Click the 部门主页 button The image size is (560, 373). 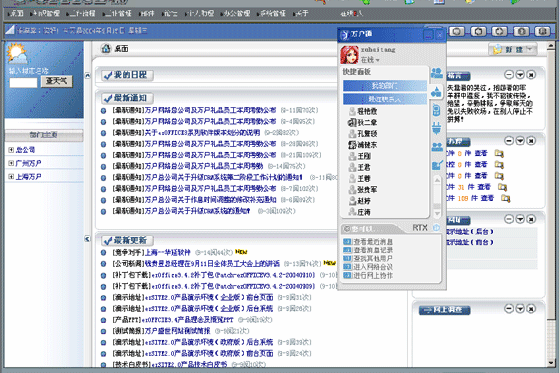click(44, 135)
